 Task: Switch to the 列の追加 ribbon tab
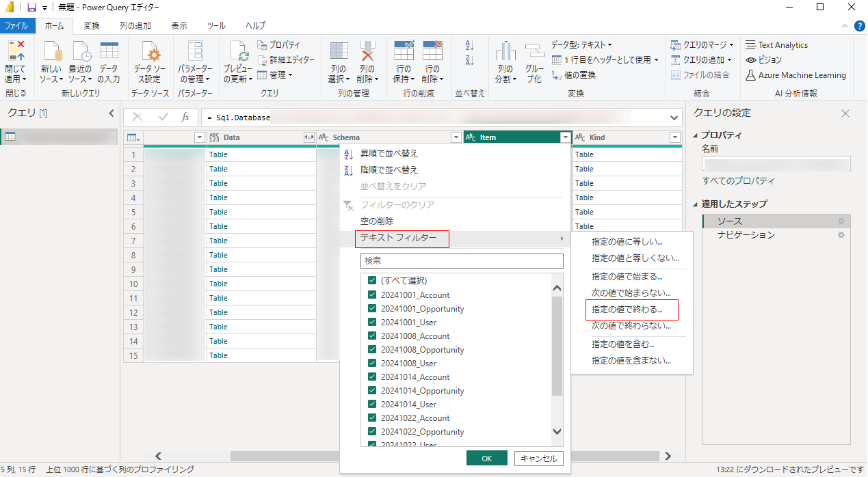click(x=135, y=26)
